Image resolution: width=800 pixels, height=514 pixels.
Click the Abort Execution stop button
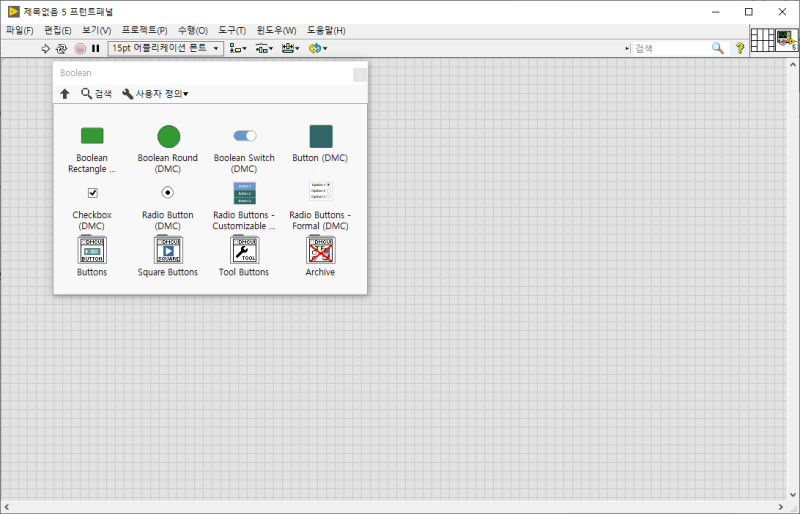point(80,48)
